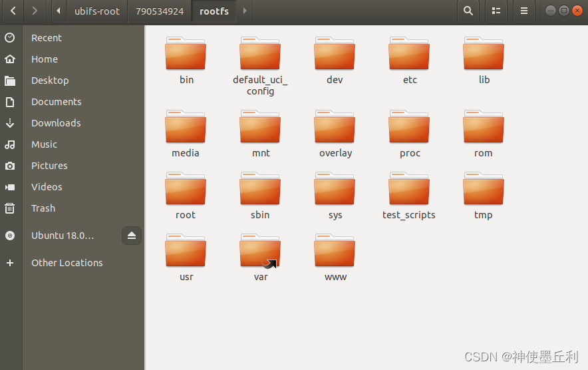The width and height of the screenshot is (588, 370).
Task: Select the sbin folder
Action: [x=260, y=196]
